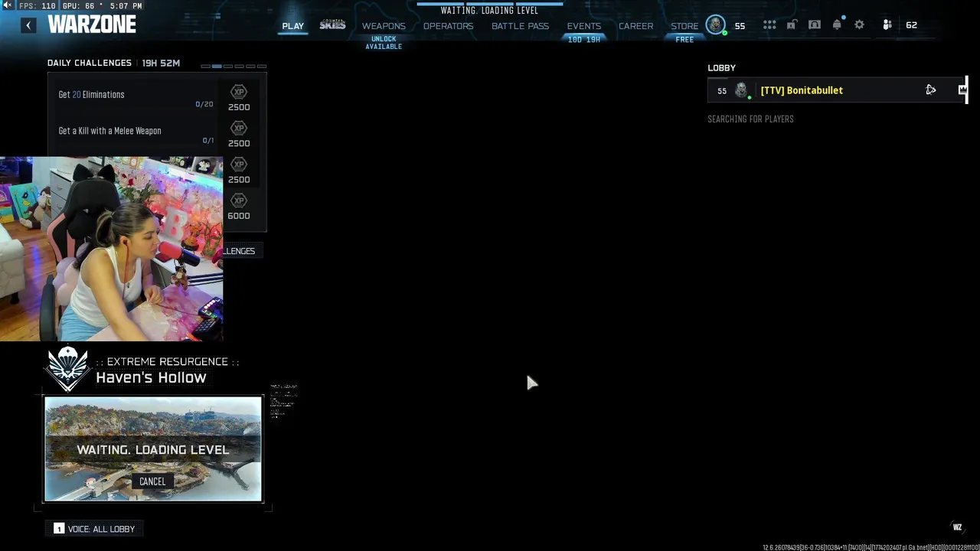
Task: Click 'Get 20 Eliminations' challenge text
Action: pos(91,94)
